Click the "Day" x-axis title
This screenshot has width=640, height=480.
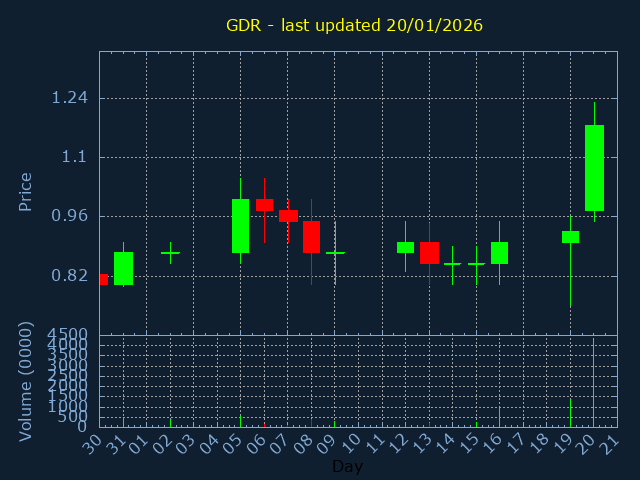coord(347,466)
